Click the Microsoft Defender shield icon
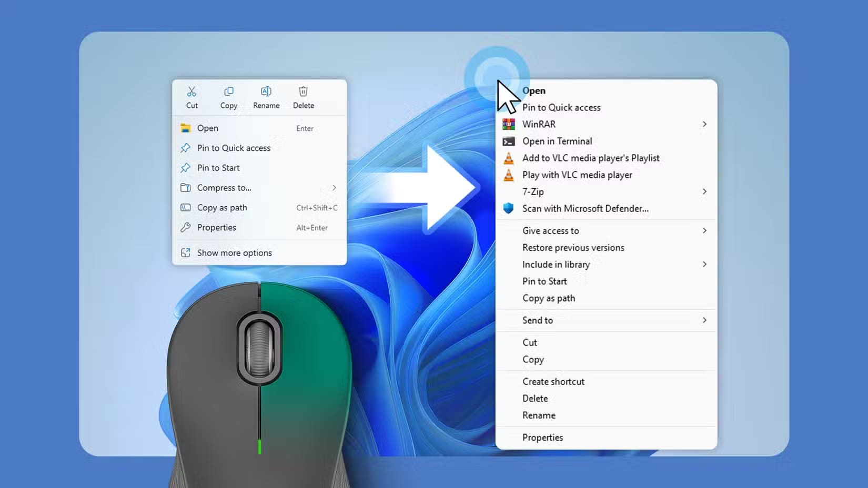The width and height of the screenshot is (868, 488). pos(509,208)
